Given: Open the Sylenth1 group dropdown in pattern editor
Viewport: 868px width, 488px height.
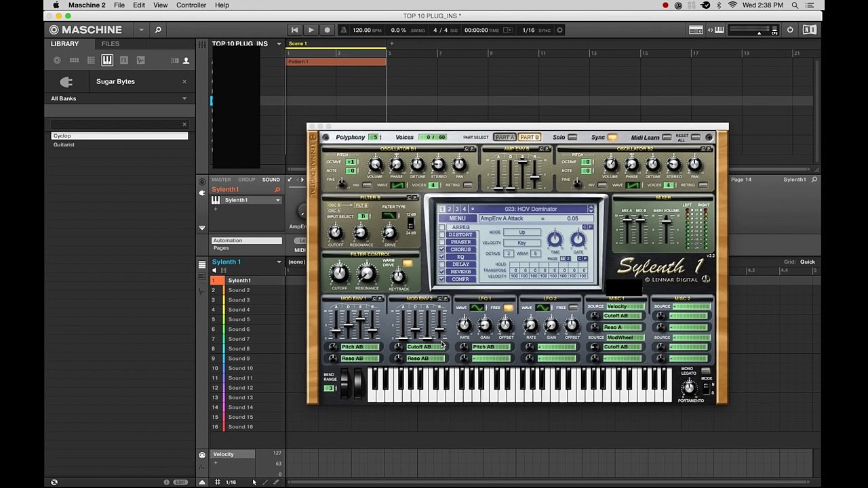Looking at the screenshot, I should (x=279, y=262).
